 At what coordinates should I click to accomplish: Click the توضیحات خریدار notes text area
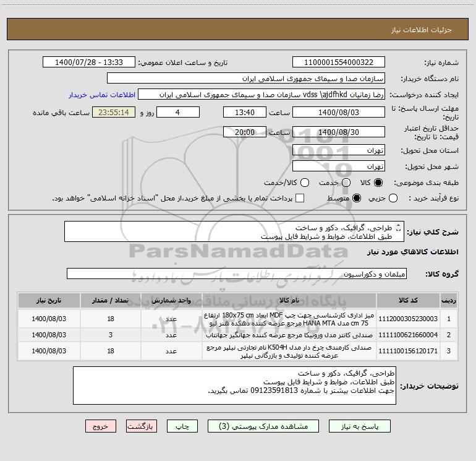point(234,386)
